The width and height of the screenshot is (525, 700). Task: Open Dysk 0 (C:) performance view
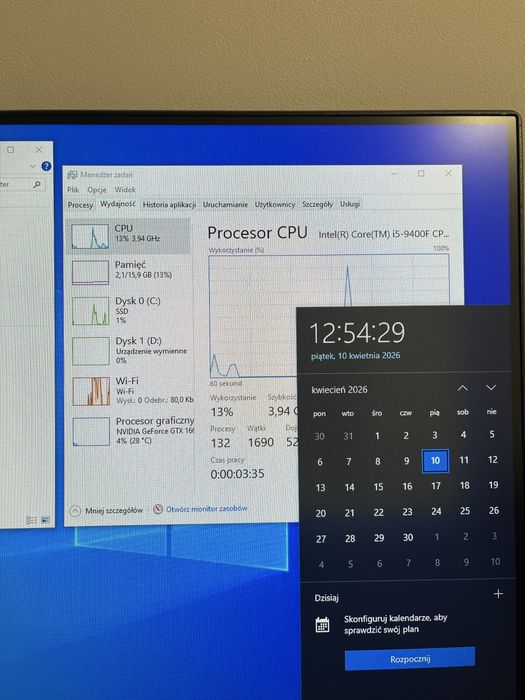(x=129, y=310)
